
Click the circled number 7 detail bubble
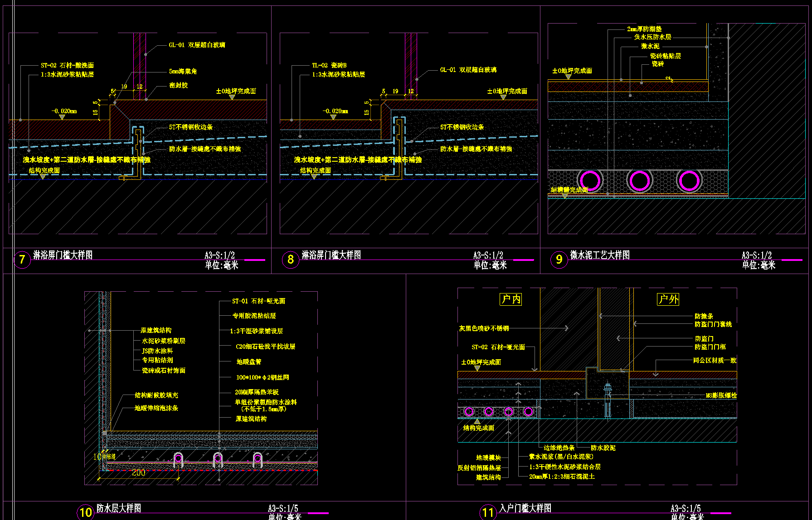pos(22,260)
